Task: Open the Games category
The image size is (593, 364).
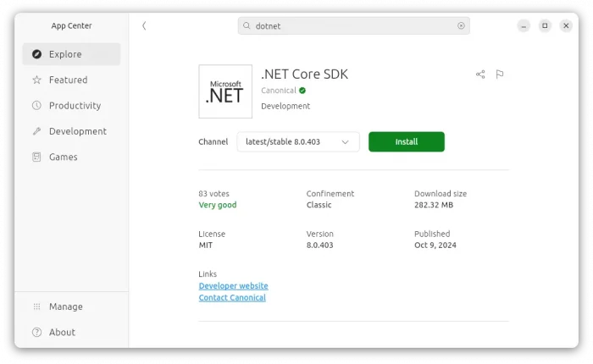Action: [71, 157]
